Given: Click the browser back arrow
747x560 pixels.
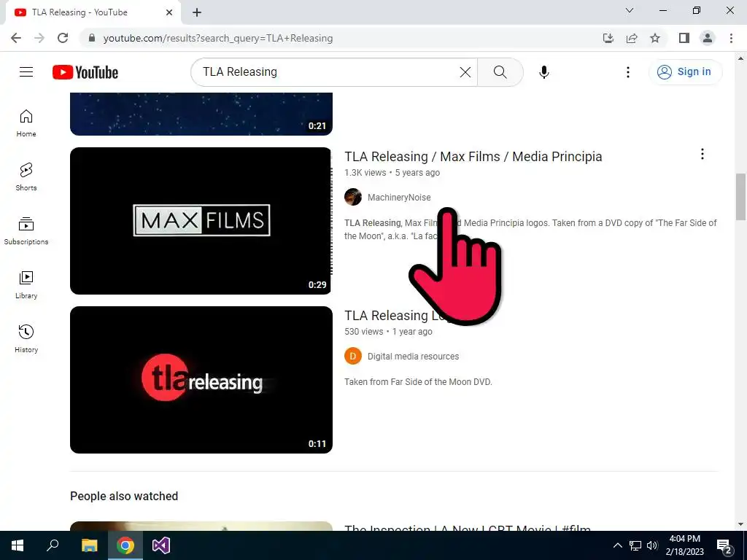Looking at the screenshot, I should [16, 38].
